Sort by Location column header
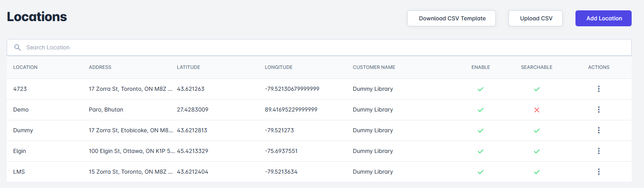This screenshot has height=188, width=644. click(25, 67)
